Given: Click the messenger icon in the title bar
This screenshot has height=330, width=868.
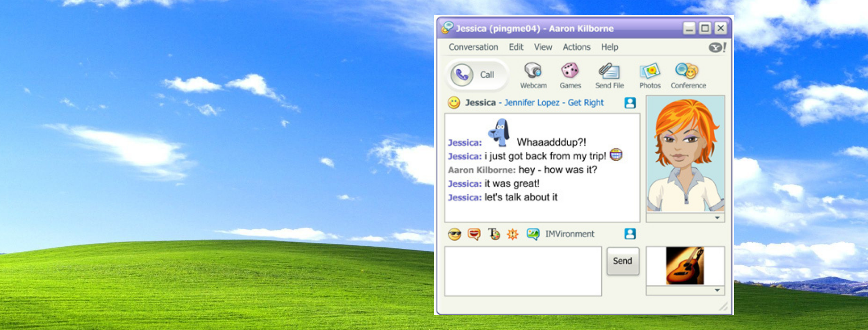Looking at the screenshot, I should point(447,28).
